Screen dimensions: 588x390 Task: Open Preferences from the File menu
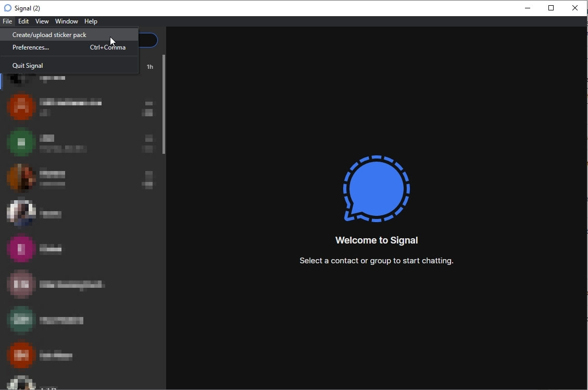pos(31,47)
